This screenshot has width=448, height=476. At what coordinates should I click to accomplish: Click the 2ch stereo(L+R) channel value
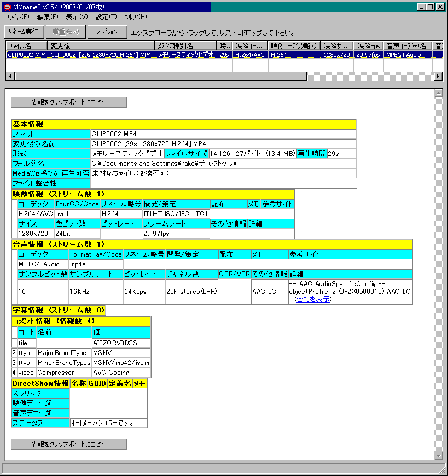coord(191,292)
